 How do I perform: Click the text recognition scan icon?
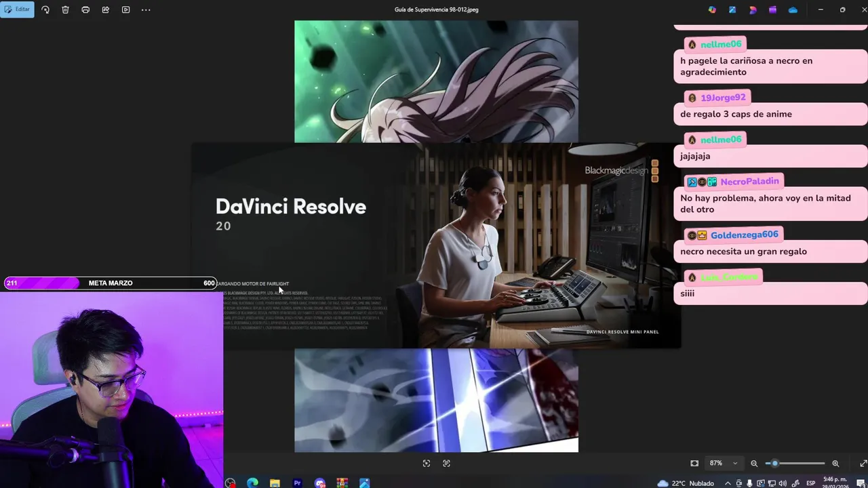[446, 463]
